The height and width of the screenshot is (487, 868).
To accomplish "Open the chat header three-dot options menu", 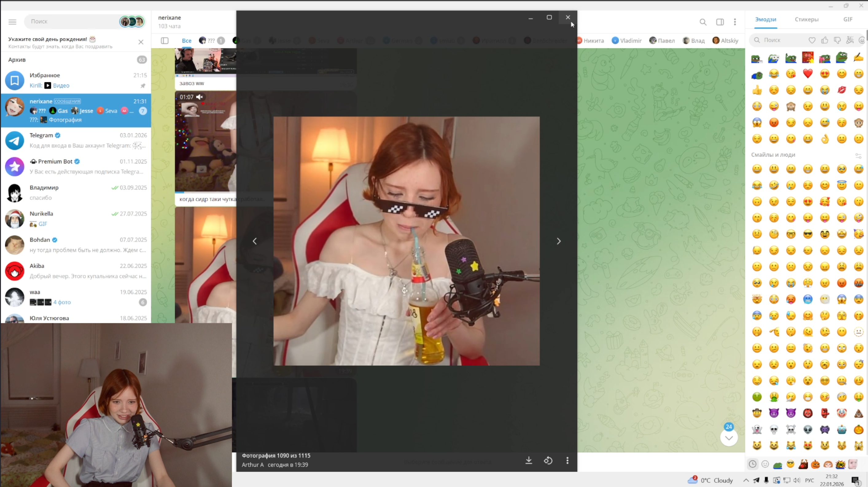I will [x=735, y=22].
